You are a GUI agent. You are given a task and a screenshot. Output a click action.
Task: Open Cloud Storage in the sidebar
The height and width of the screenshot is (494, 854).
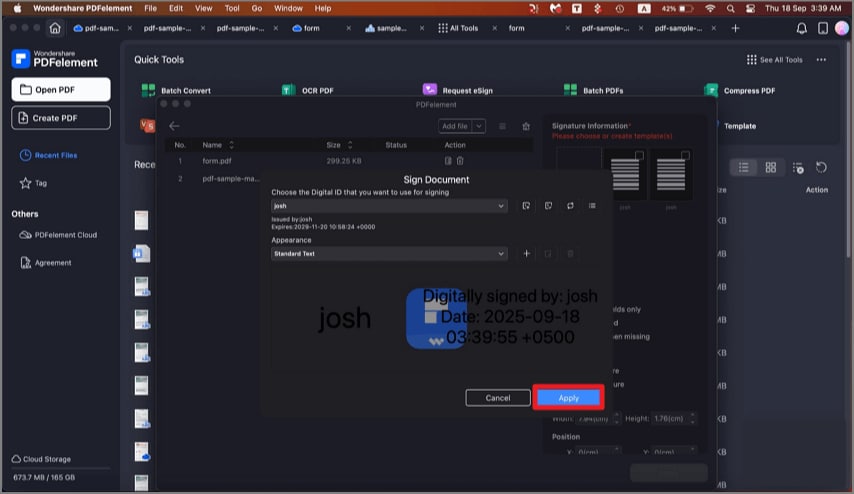41,459
